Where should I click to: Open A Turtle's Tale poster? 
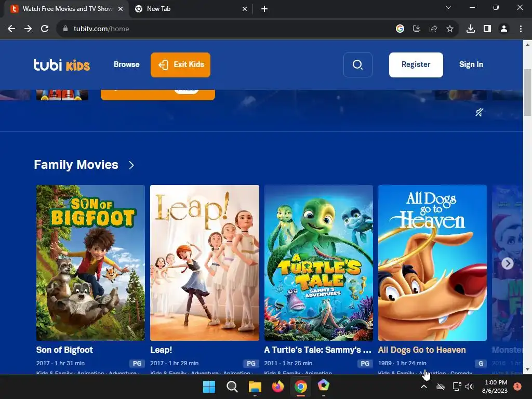318,262
